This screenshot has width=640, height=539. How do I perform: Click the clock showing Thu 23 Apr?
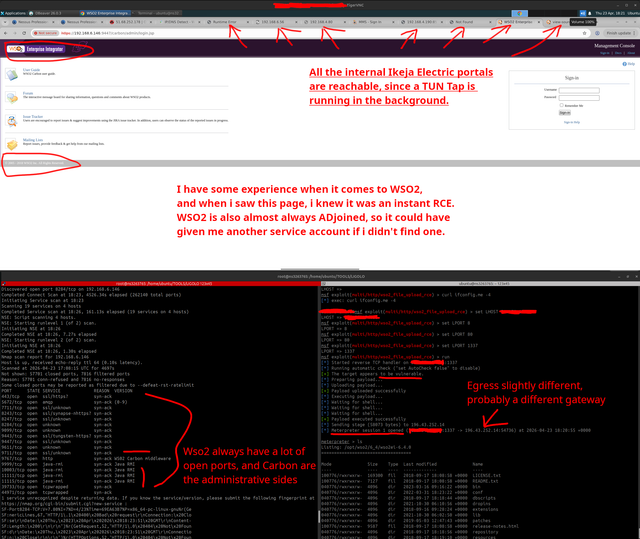click(609, 13)
